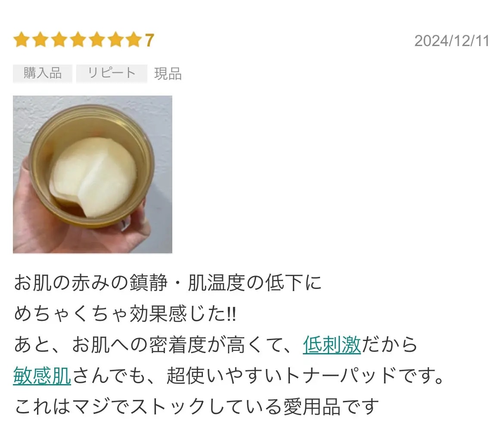Image resolution: width=504 pixels, height=428 pixels.
Task: Click the rating number 7
Action: tap(149, 40)
